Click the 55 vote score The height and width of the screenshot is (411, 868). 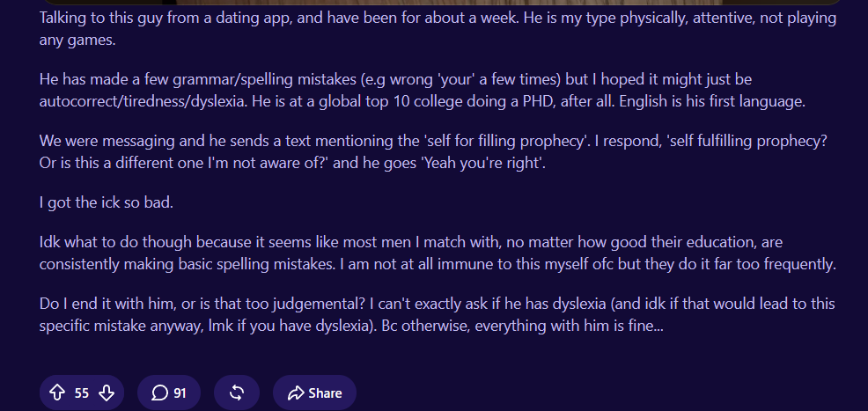tap(81, 393)
